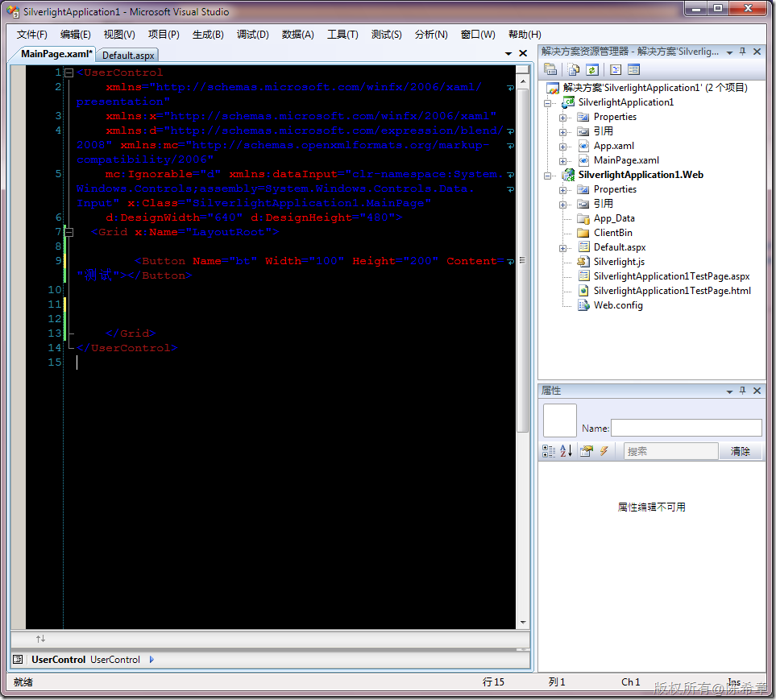Select Web.config in Solution Explorer
776x700 pixels.
click(618, 305)
